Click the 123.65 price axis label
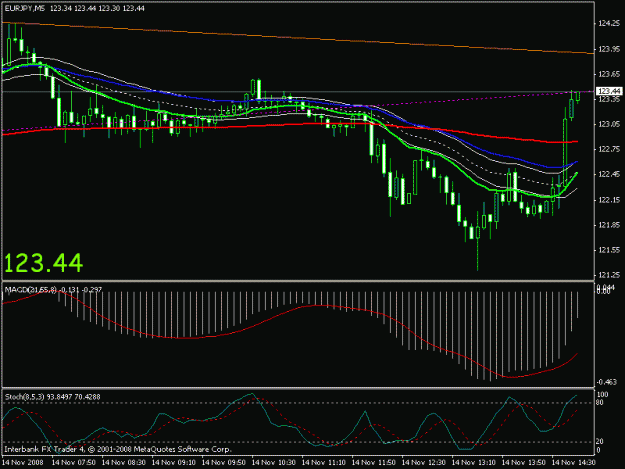 [609, 74]
